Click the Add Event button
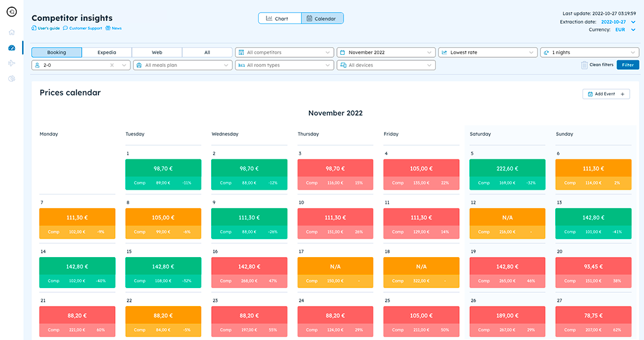644x340 pixels. coord(606,94)
